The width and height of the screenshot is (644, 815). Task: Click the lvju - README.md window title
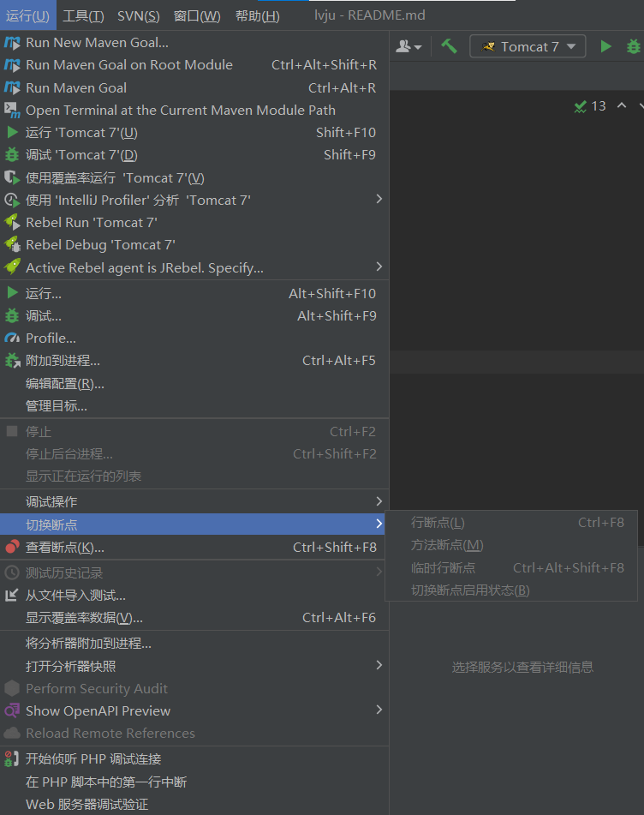coord(370,15)
